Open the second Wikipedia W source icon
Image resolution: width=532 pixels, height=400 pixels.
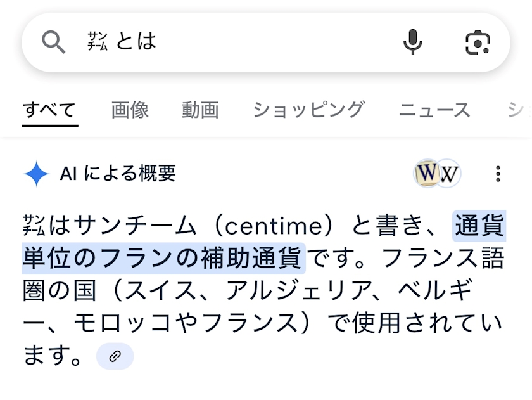(449, 174)
